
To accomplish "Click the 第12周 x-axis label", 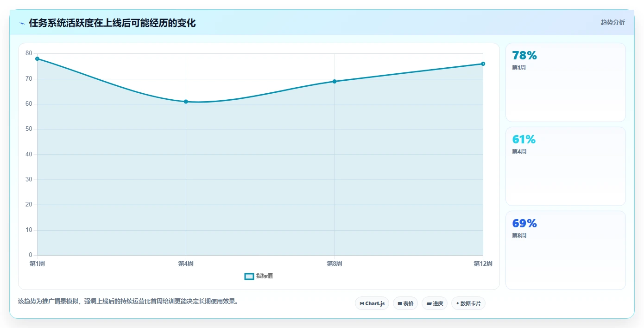I will tap(483, 264).
